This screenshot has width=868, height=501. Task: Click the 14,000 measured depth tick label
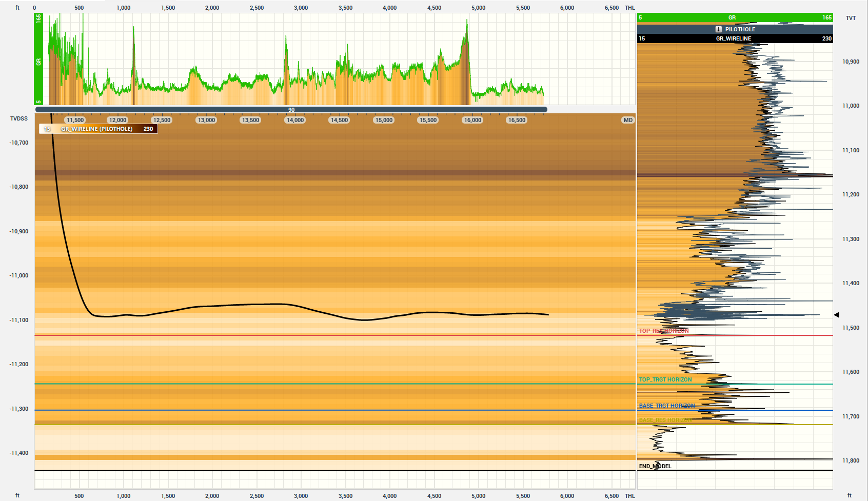[x=295, y=120]
